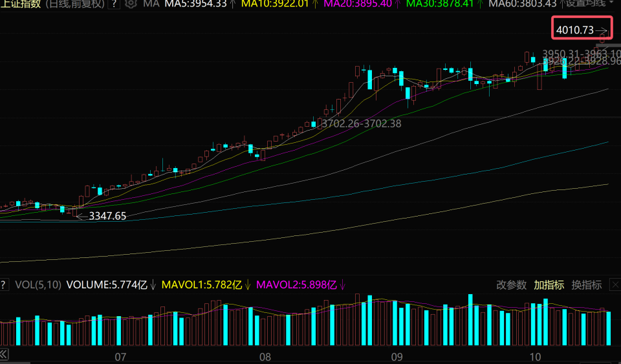Click the horizontal scrollbar thumb at bottom
The height and width of the screenshot is (364, 621).
click(x=15, y=363)
